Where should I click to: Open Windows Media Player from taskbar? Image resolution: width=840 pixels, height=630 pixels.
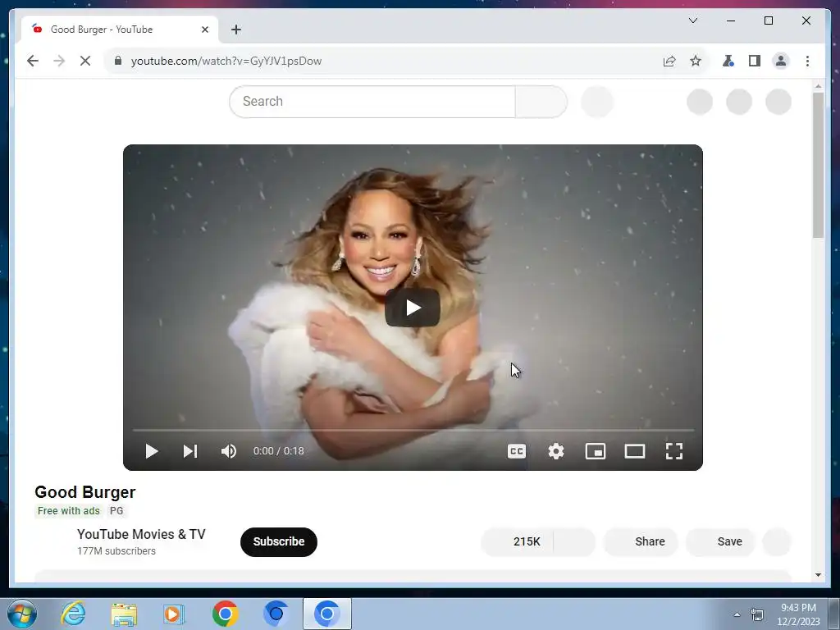[174, 614]
